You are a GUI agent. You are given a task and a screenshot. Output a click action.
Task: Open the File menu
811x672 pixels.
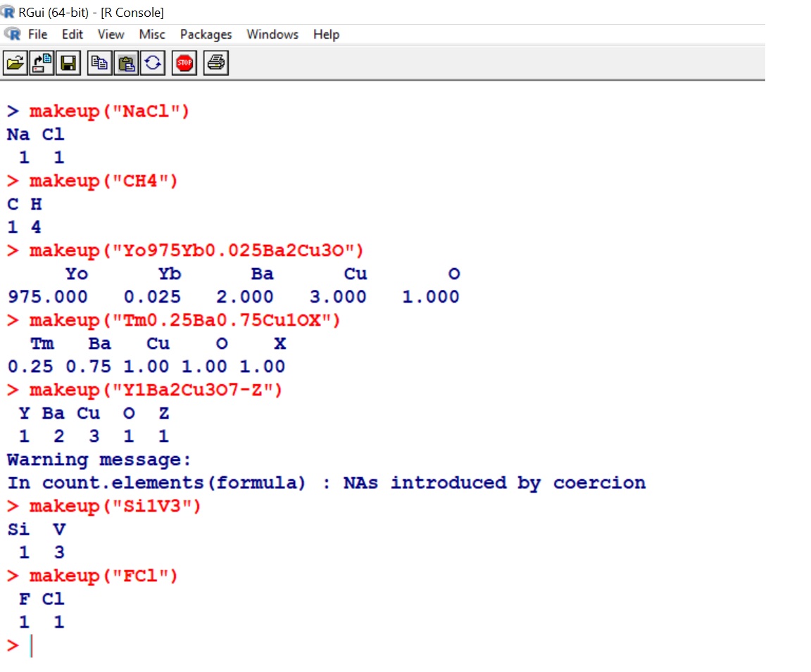(37, 34)
